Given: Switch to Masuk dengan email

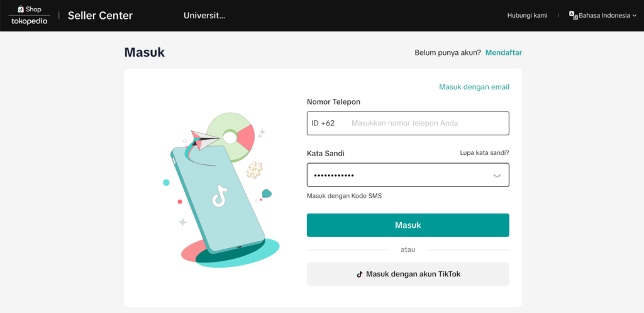Looking at the screenshot, I should 474,87.
